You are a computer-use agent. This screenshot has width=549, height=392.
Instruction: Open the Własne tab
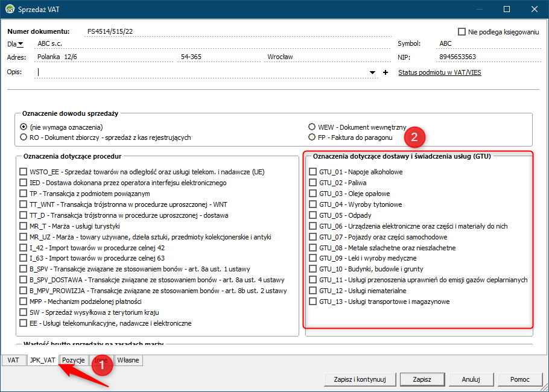point(128,360)
